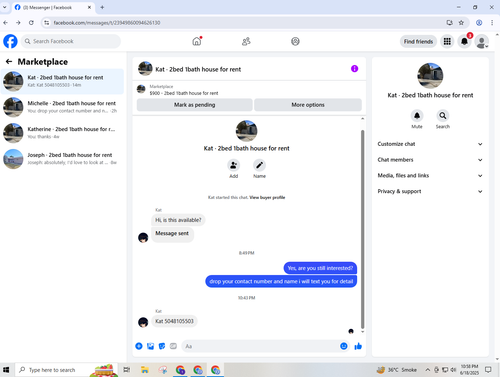
Task: Expand Media, files and links section
Action: (430, 175)
